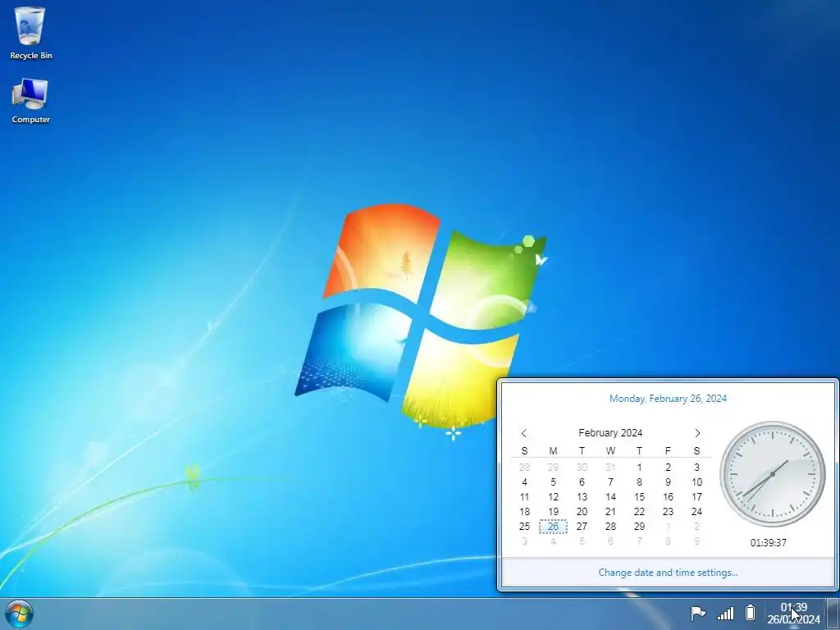840x630 pixels.
Task: Click greyed January 31 in calendar
Action: 610,467
